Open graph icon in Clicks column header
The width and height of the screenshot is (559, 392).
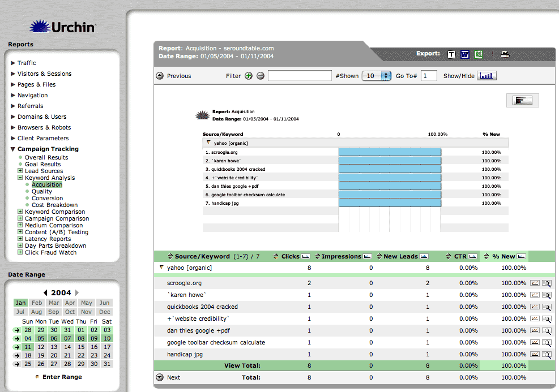(305, 256)
